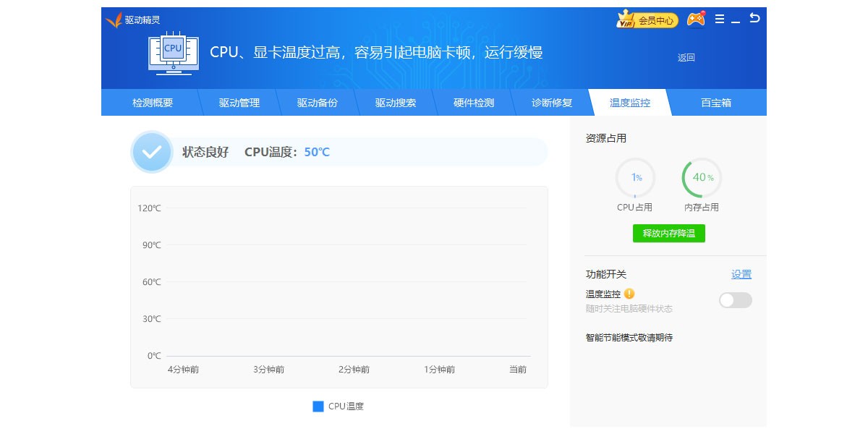
Task: Click the CPU占用 label
Action: 635,208
